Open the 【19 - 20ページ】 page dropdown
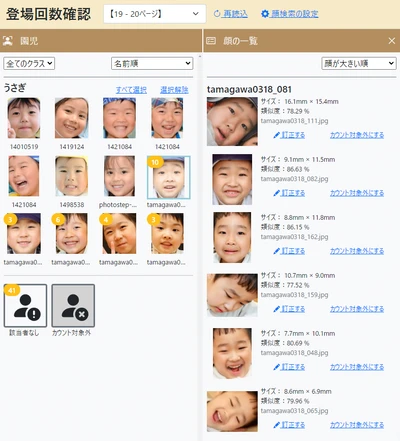The width and height of the screenshot is (400, 441). [x=155, y=14]
